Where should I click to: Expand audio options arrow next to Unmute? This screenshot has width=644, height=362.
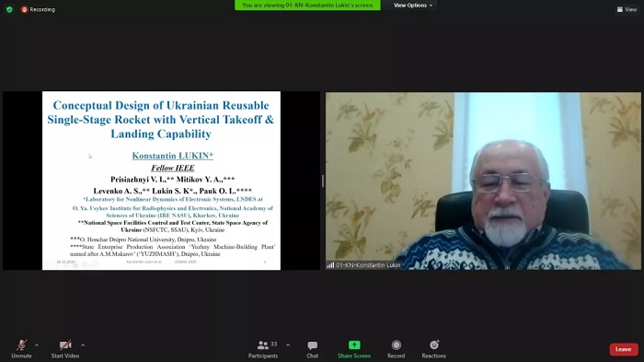point(37,345)
